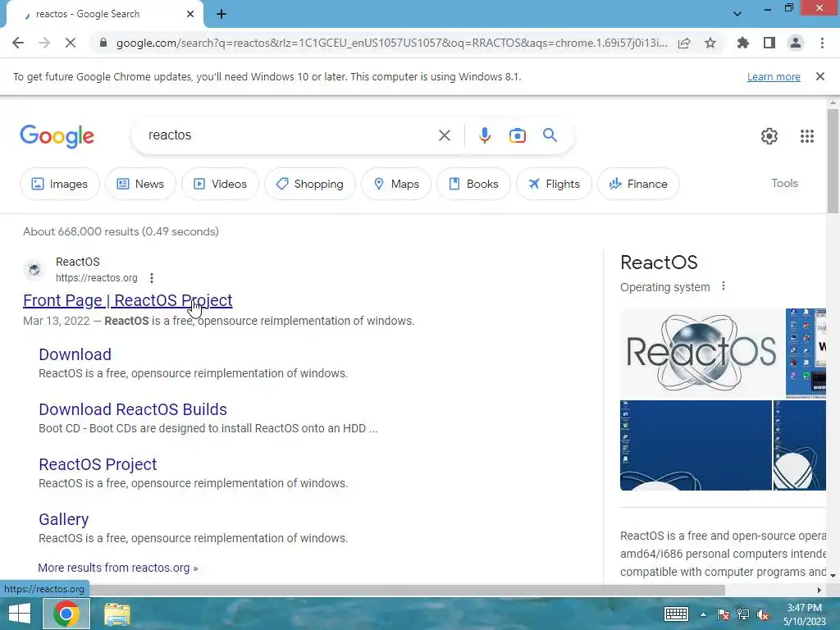Open the Gallery sitelink

click(63, 519)
